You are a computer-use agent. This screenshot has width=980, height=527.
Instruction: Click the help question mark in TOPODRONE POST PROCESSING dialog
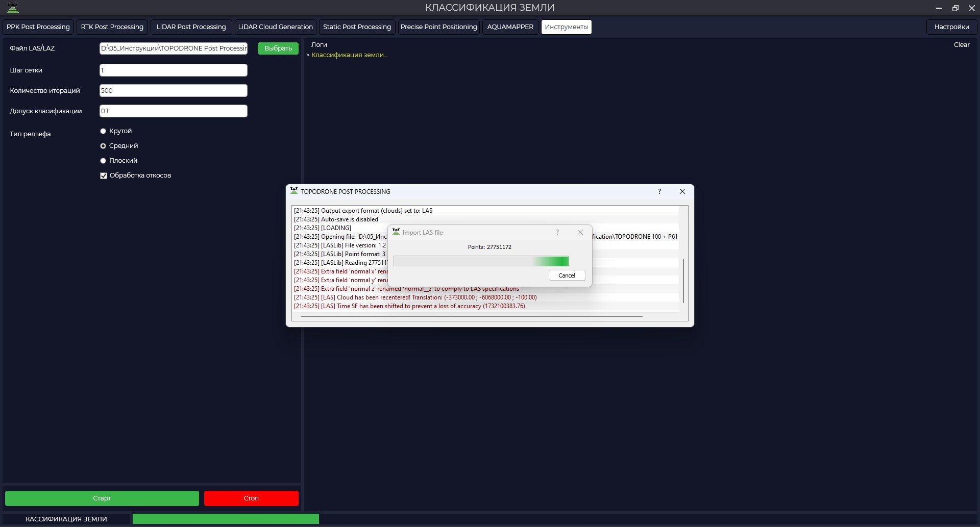[659, 191]
